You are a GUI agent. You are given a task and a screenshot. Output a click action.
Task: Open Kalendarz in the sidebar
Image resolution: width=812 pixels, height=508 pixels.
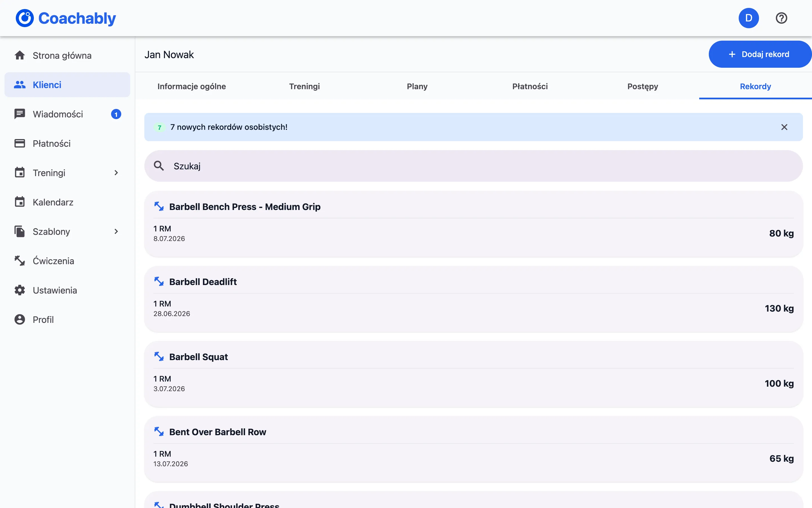coord(67,202)
